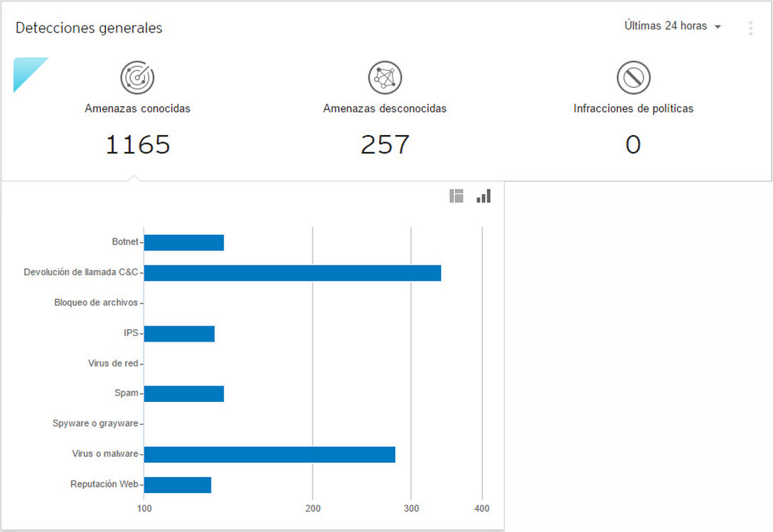Click the Reputación Web bar
The height and width of the screenshot is (532, 773).
pos(178,485)
